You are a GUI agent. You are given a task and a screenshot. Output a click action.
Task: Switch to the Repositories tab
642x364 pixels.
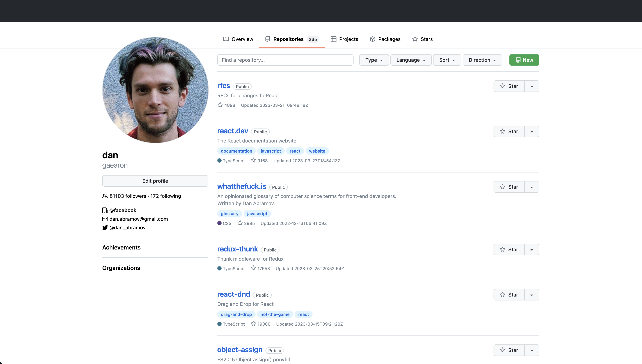(292, 39)
